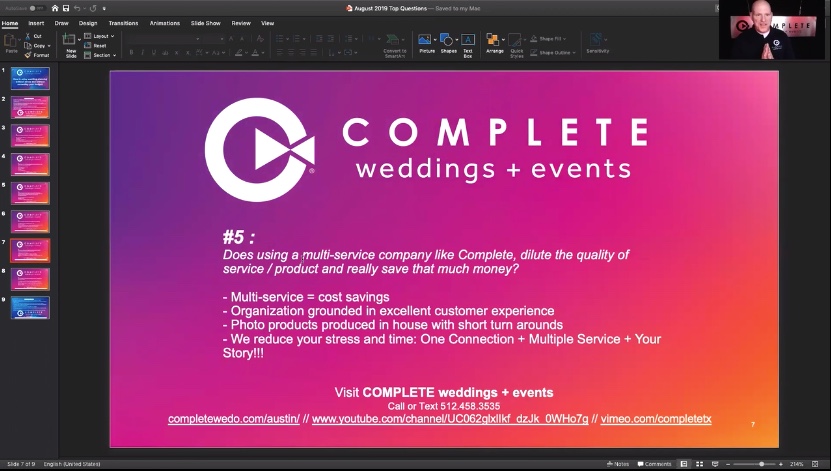Select slide 4 thumbnail
Screen dimensions: 832x471
tap(30, 164)
